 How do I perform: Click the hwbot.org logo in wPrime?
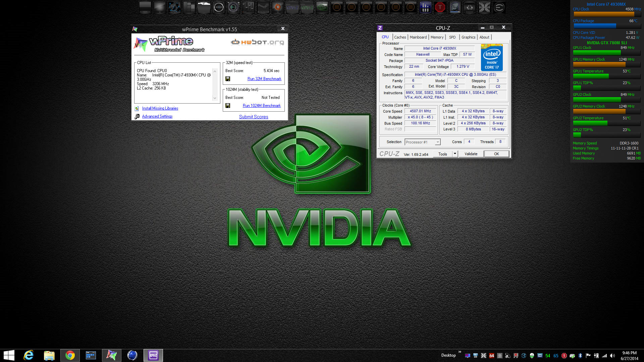coord(257,42)
